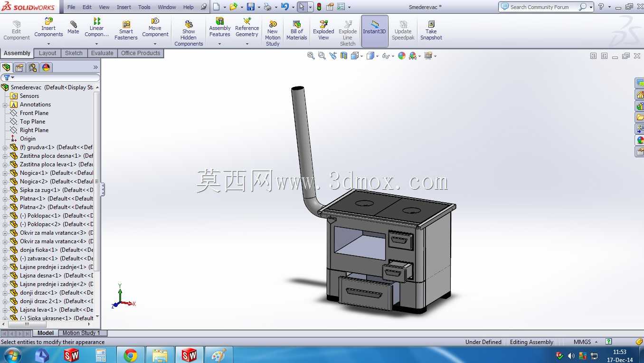
Task: Select Sensors in the feature tree
Action: (29, 96)
